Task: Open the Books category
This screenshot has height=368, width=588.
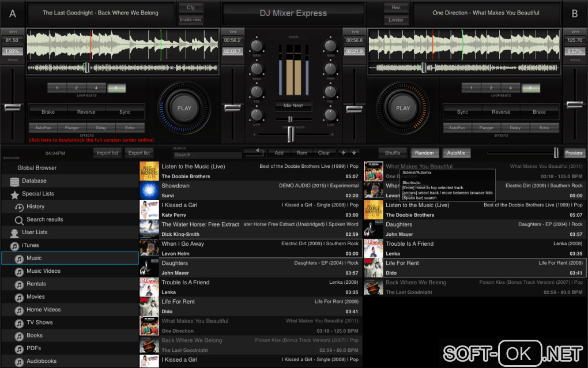Action: [x=35, y=335]
